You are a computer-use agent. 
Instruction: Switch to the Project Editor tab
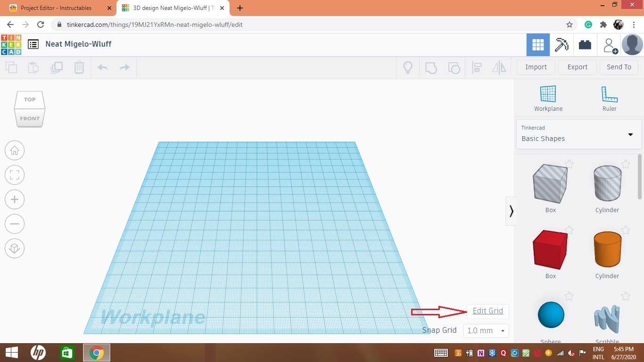pyautogui.click(x=57, y=8)
